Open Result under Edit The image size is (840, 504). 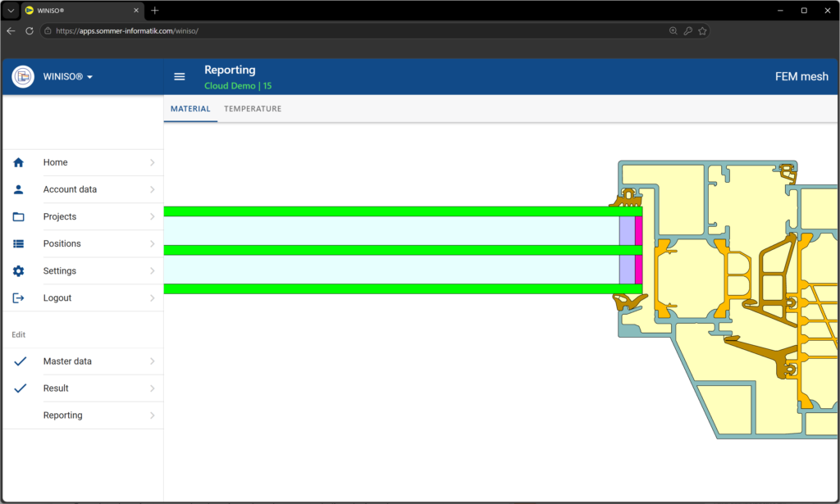[83, 388]
